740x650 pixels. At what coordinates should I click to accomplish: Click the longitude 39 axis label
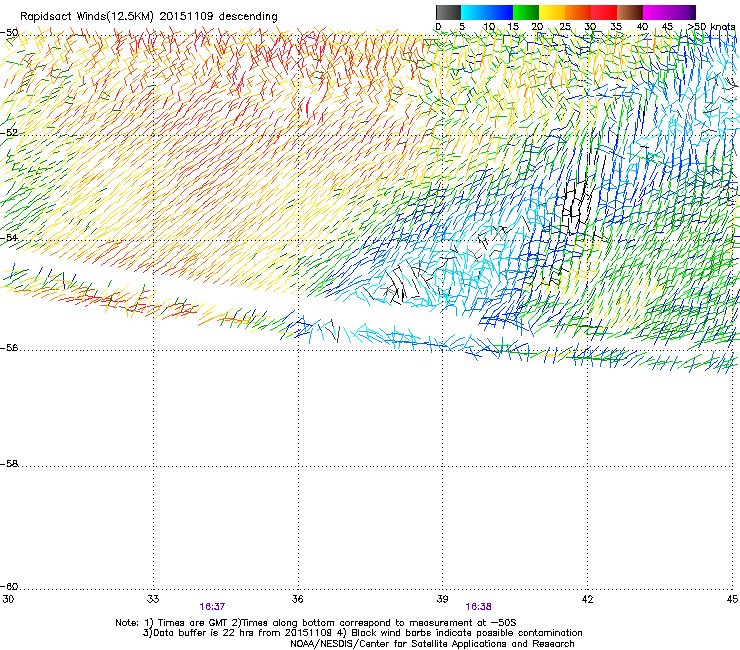click(x=442, y=599)
